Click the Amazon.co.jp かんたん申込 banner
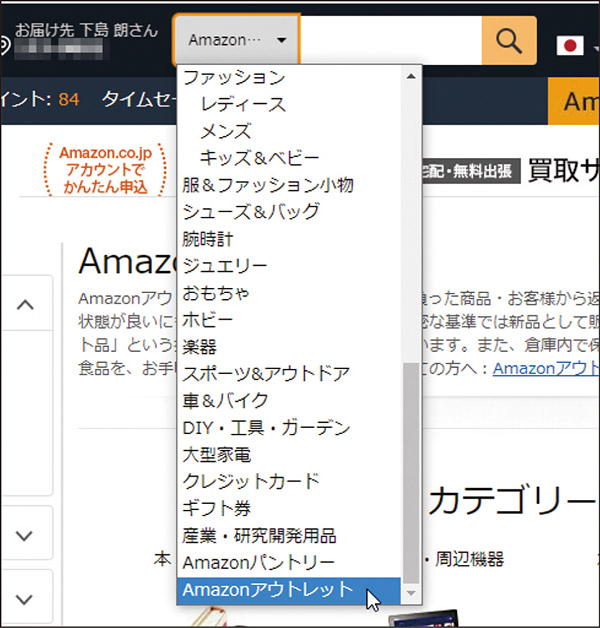This screenshot has height=628, width=600. pyautogui.click(x=104, y=170)
